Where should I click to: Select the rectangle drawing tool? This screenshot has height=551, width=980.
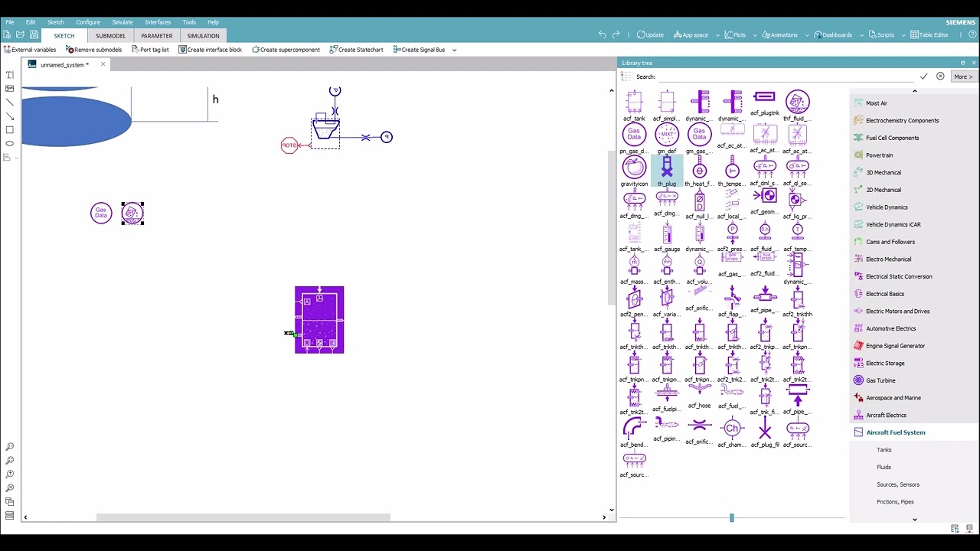coord(10,130)
